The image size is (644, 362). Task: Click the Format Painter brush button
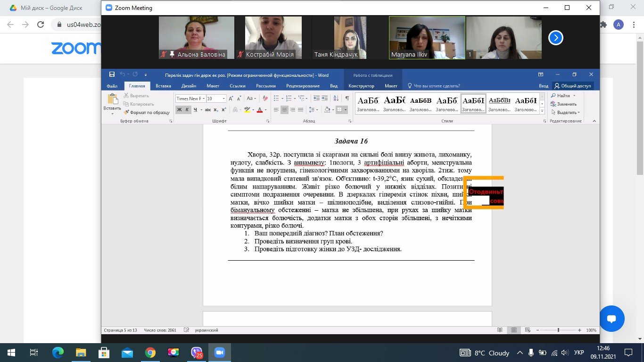coord(147,112)
